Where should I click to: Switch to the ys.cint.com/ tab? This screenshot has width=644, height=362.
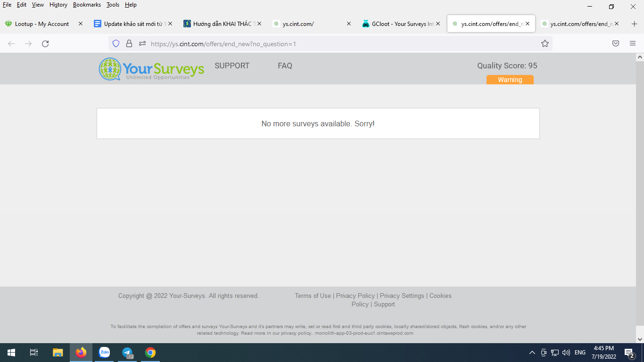[312, 24]
